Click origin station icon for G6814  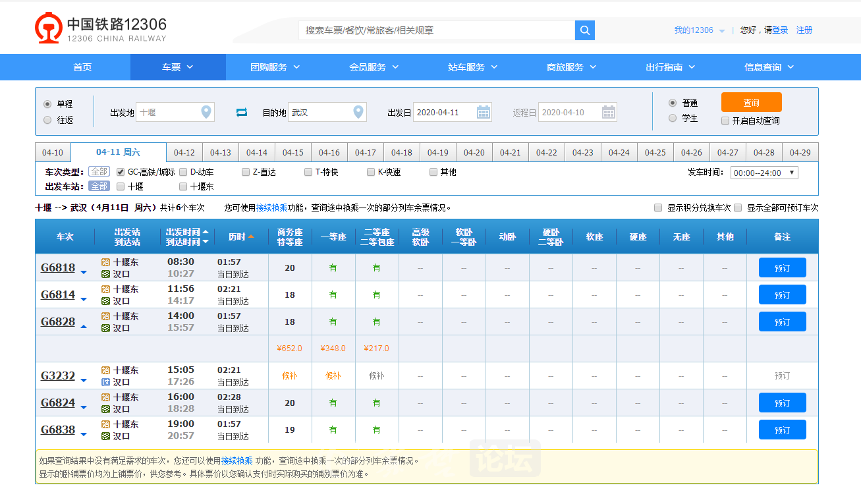point(105,289)
